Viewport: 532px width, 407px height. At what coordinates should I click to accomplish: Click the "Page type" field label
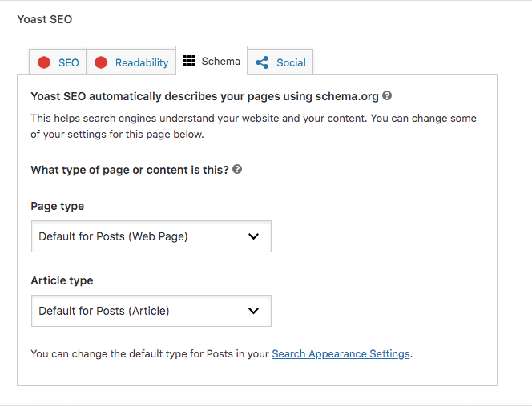(57, 206)
